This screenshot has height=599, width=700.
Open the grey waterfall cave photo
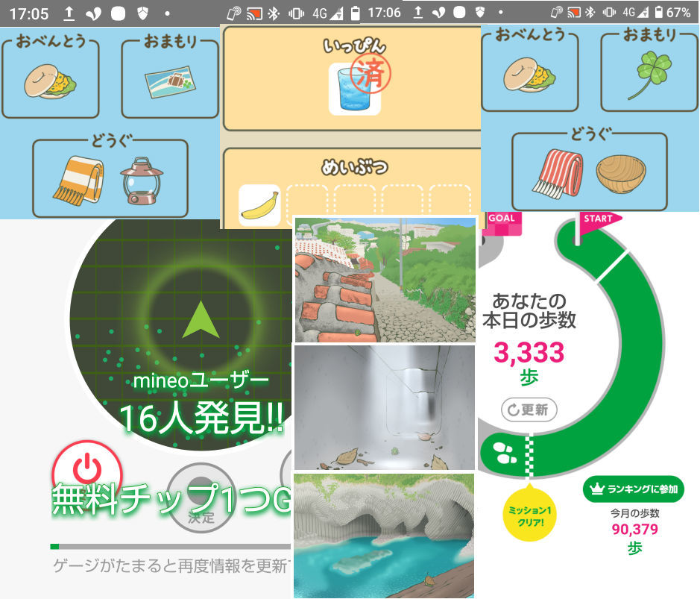tap(385, 407)
